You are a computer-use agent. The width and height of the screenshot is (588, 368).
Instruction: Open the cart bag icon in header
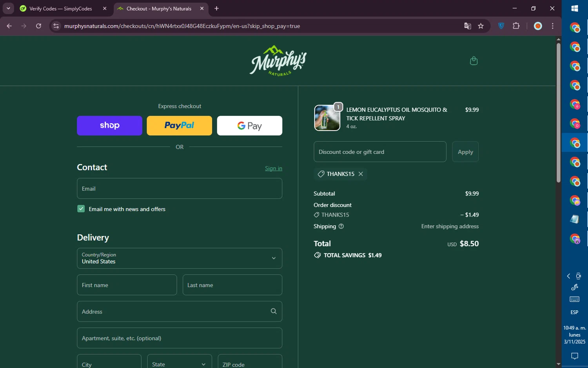[474, 61]
